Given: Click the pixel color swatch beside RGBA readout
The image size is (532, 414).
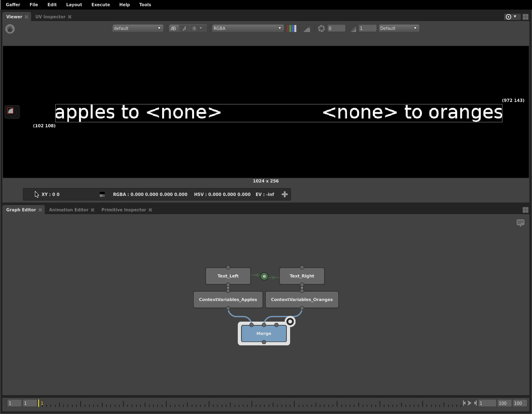Looking at the screenshot, I should [102, 194].
